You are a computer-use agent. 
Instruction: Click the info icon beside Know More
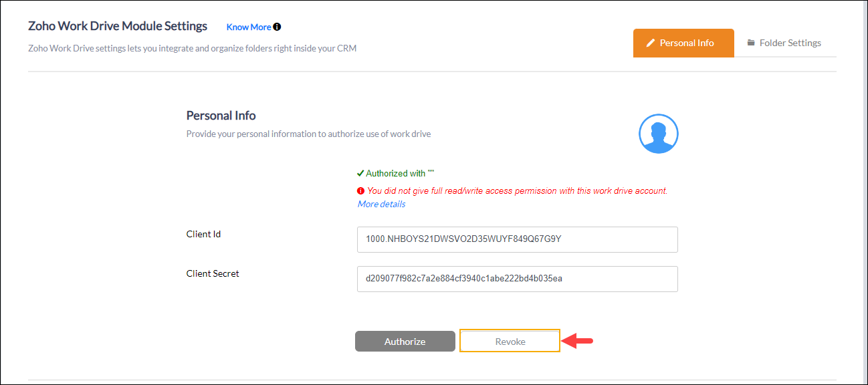277,27
